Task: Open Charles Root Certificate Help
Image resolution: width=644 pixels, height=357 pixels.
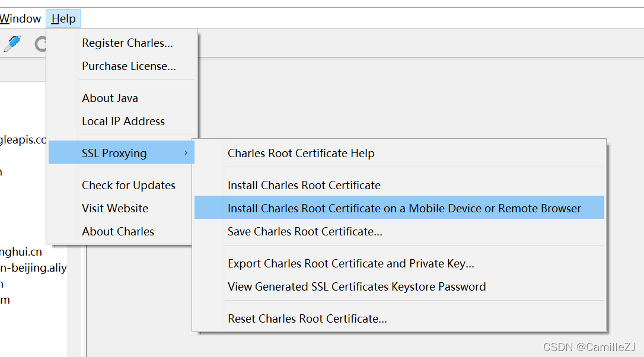Action: (x=301, y=153)
